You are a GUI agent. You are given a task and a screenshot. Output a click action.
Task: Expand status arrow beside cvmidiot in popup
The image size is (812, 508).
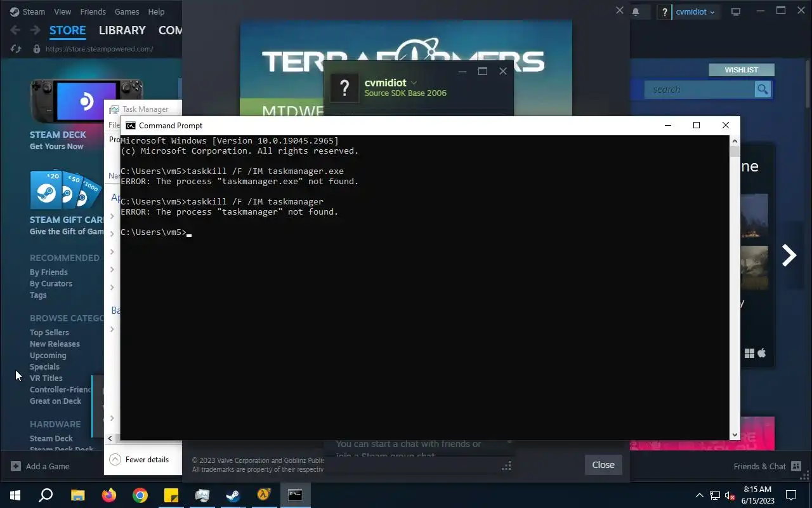414,83
